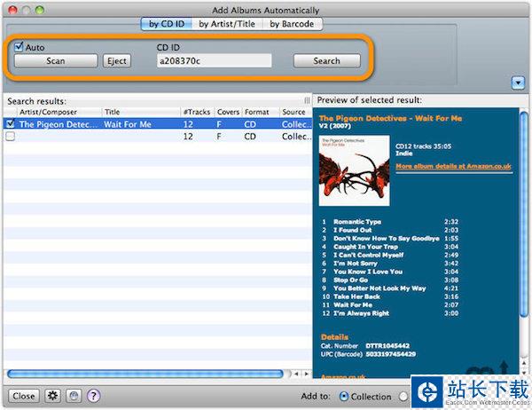Click the horizontal scrollbar under results
This screenshot has height=410, width=532.
point(146,375)
